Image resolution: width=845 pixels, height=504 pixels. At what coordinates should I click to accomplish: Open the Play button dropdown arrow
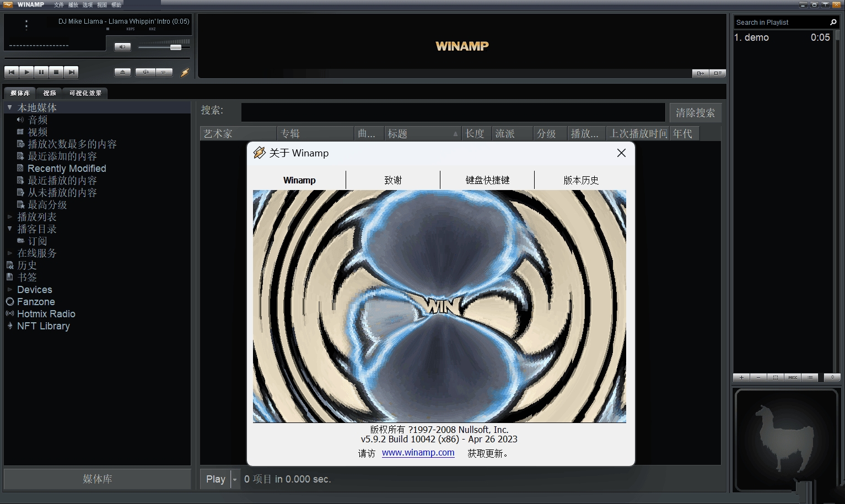point(235,479)
